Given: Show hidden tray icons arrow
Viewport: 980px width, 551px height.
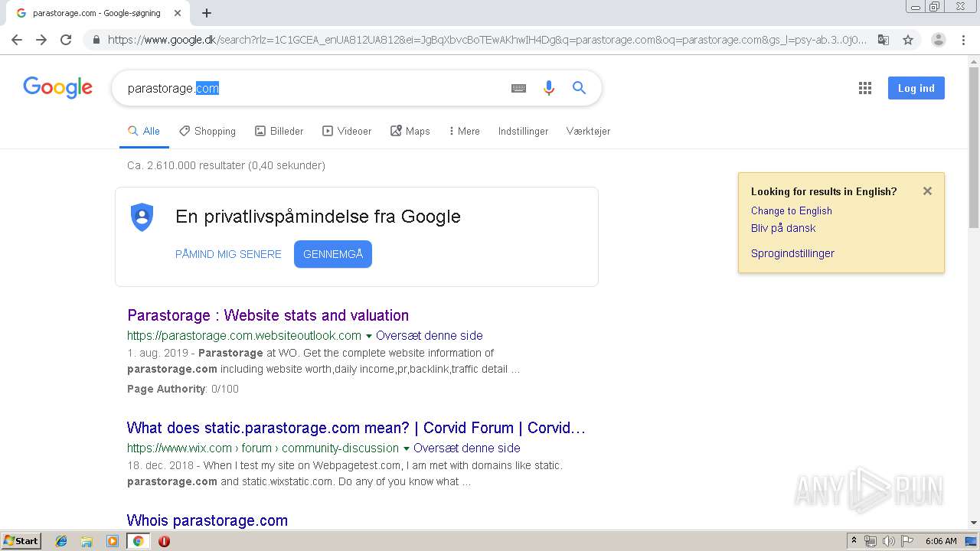Looking at the screenshot, I should coord(854,541).
